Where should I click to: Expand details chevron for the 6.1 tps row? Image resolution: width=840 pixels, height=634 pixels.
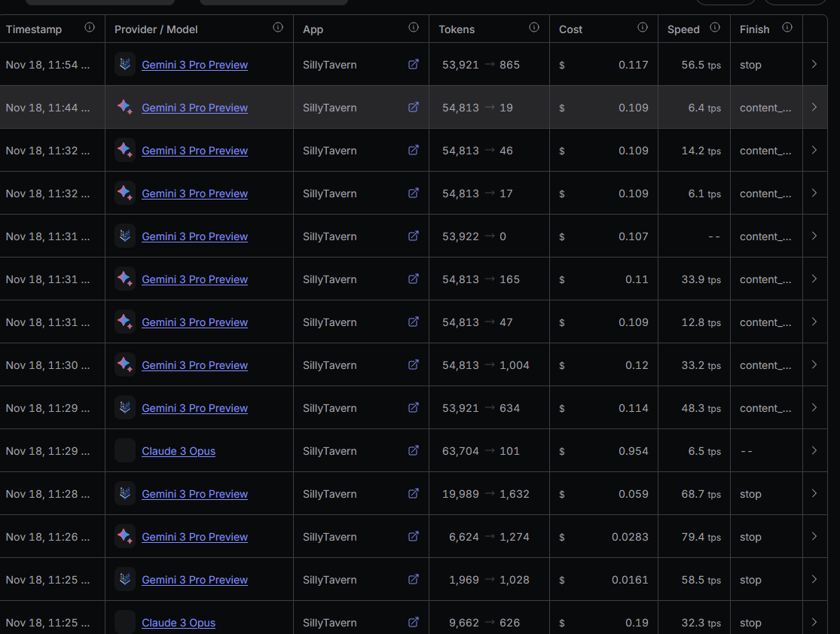[x=814, y=193]
